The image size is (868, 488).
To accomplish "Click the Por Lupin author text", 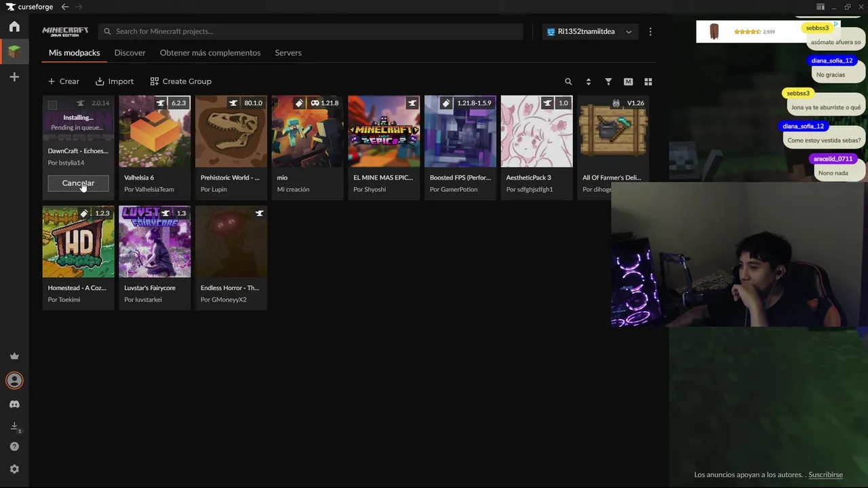I will (214, 190).
